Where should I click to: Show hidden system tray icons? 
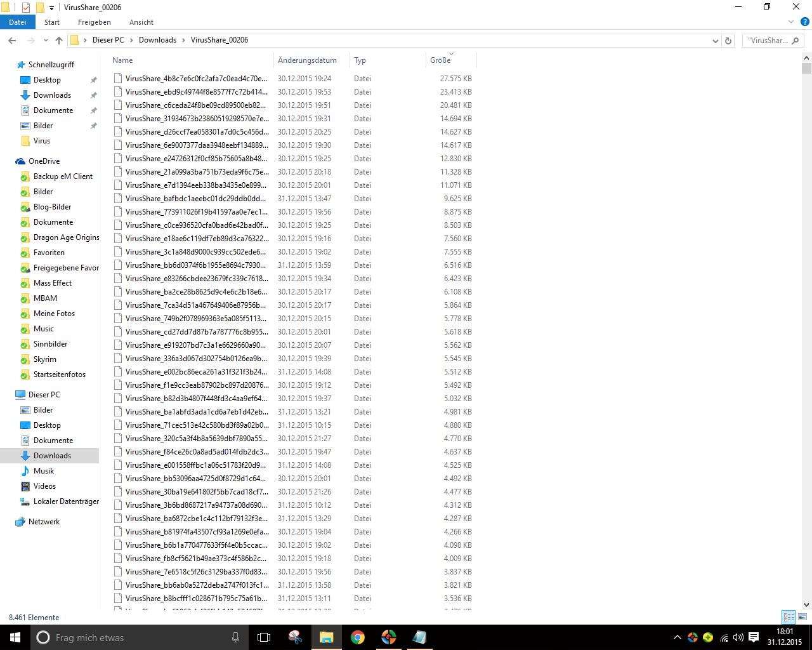point(677,637)
